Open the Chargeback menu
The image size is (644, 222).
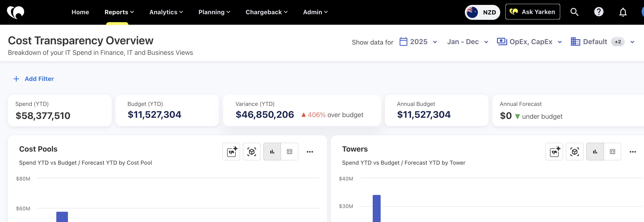266,12
